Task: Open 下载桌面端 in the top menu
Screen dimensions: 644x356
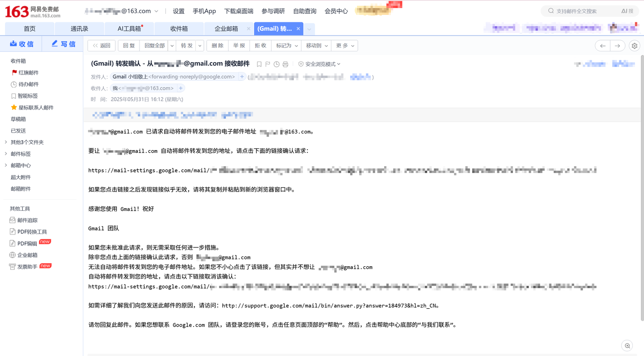Action: point(239,11)
